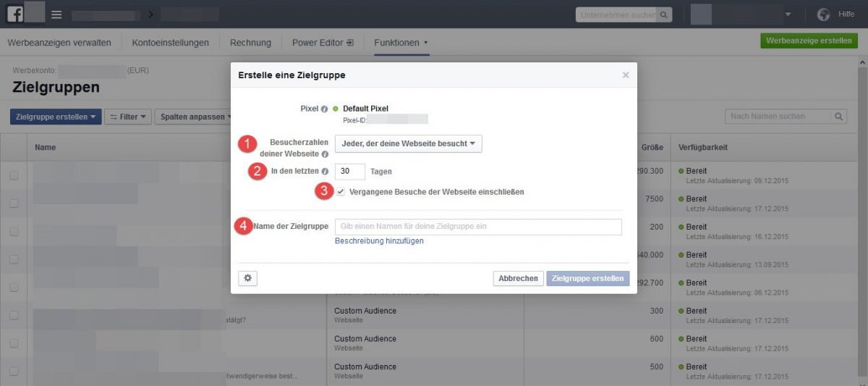The width and height of the screenshot is (868, 386).
Task: Open the hamburger menu icon
Action: pos(56,14)
